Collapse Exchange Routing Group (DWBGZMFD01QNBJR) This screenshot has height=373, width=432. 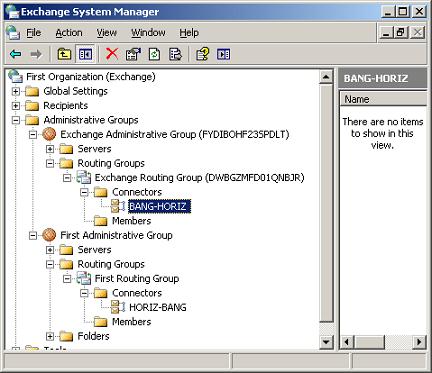click(x=67, y=178)
